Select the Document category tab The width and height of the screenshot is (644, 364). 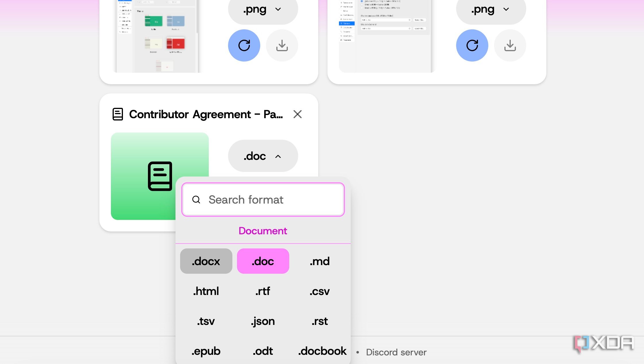263,231
